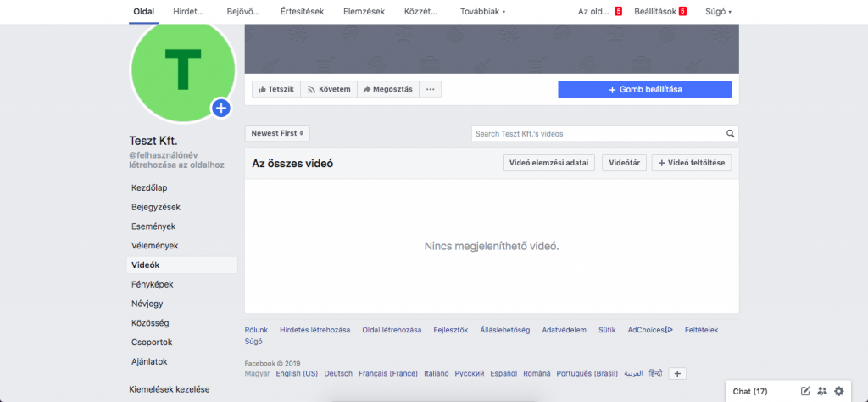Click the Teszt Kft. page name
868x402 pixels.
153,141
